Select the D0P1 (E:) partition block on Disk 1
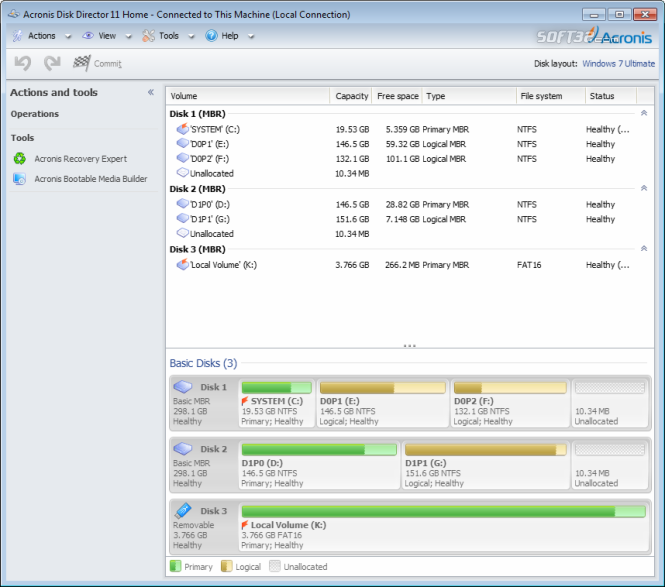The height and width of the screenshot is (587, 665). click(383, 403)
